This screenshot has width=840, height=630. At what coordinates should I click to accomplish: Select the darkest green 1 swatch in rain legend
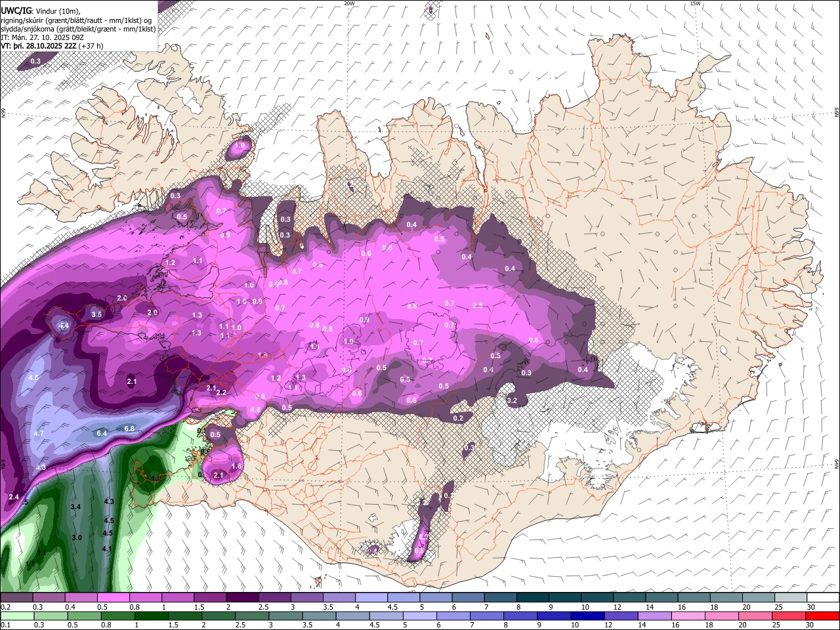point(150,616)
